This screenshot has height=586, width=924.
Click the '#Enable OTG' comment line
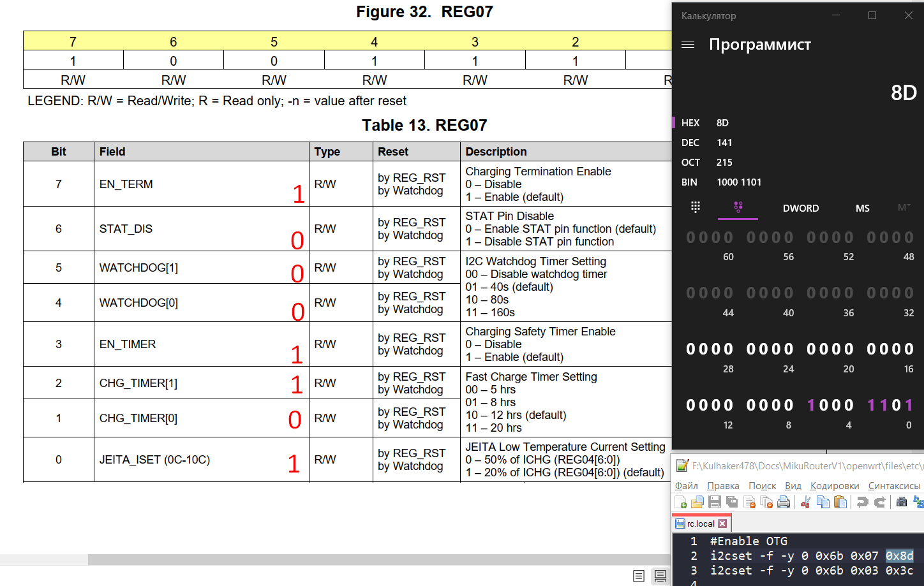coord(749,541)
